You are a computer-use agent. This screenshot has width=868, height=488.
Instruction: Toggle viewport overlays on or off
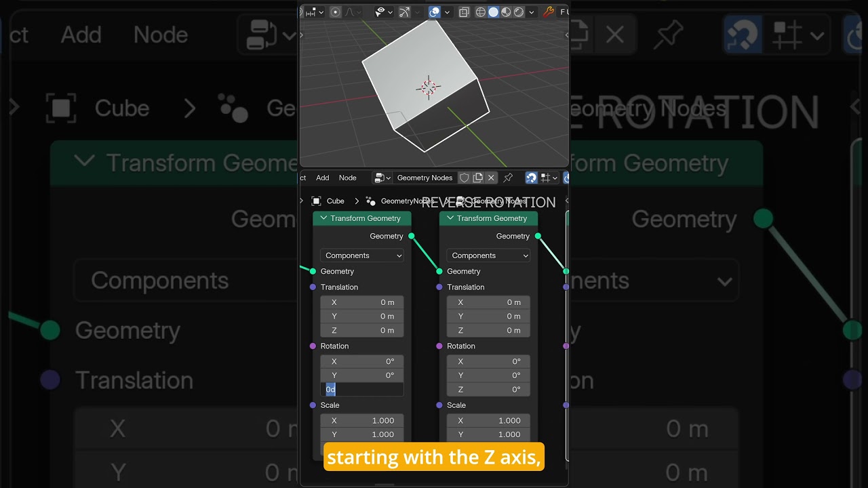tap(435, 12)
